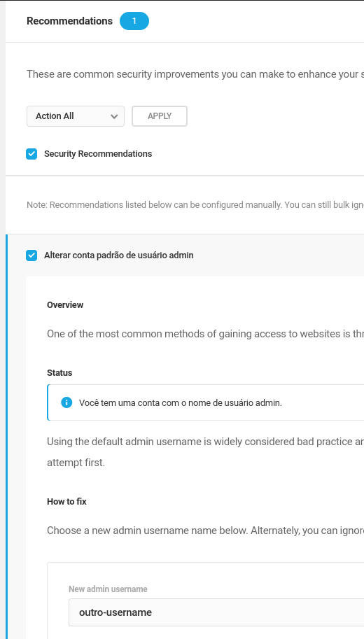Click the Security Recommendations label text

coord(98,154)
